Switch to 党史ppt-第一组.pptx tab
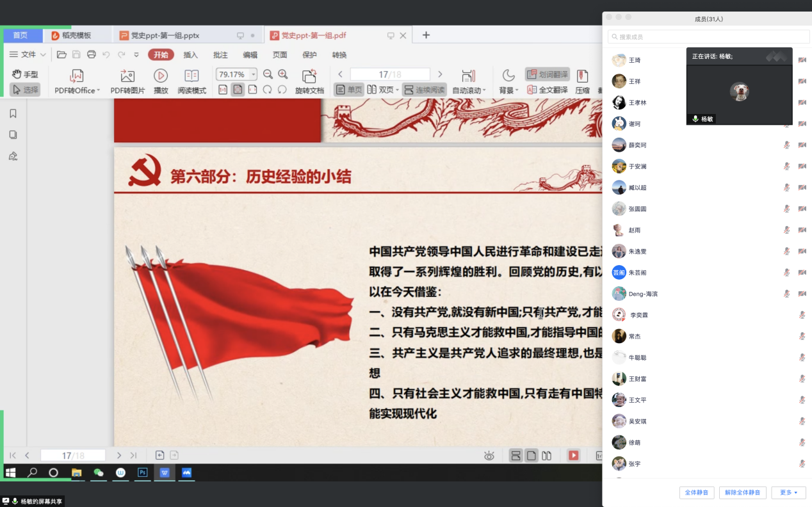812x507 pixels. click(x=165, y=36)
